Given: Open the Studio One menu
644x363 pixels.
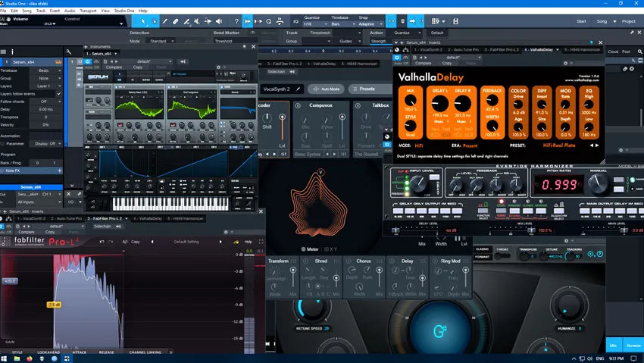Looking at the screenshot, I should click(124, 11).
